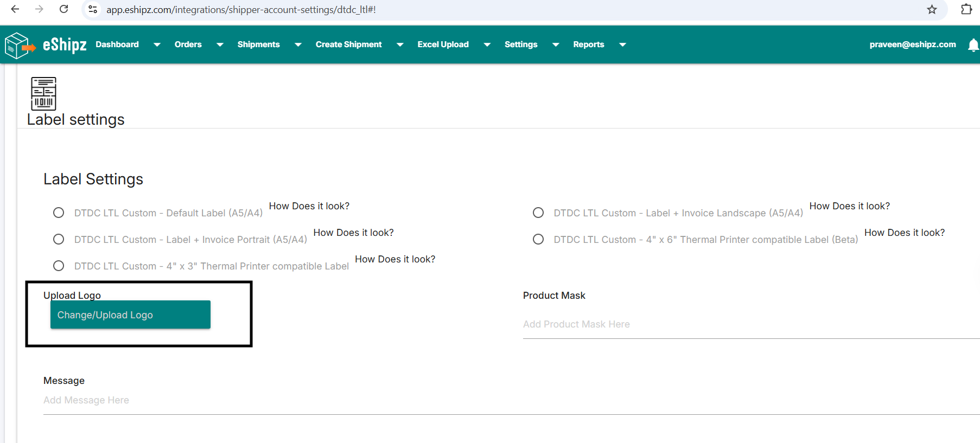Click the browser address bar URL
Viewport: 980px width, 443px height.
pyautogui.click(x=241, y=9)
